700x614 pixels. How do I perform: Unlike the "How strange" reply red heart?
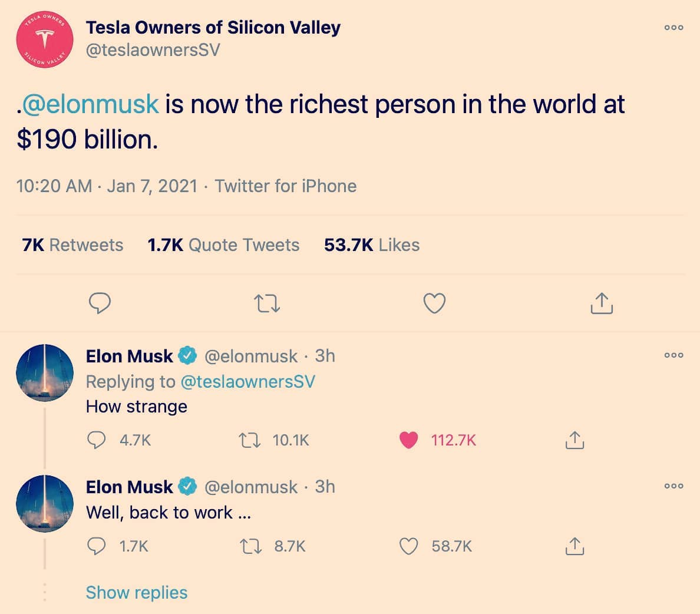pyautogui.click(x=408, y=440)
